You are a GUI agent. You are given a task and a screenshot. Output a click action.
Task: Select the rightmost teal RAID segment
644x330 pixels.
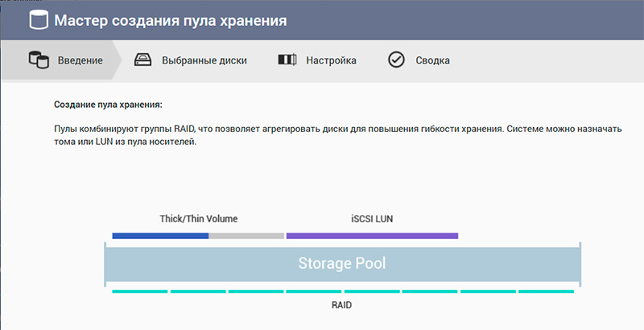547,291
